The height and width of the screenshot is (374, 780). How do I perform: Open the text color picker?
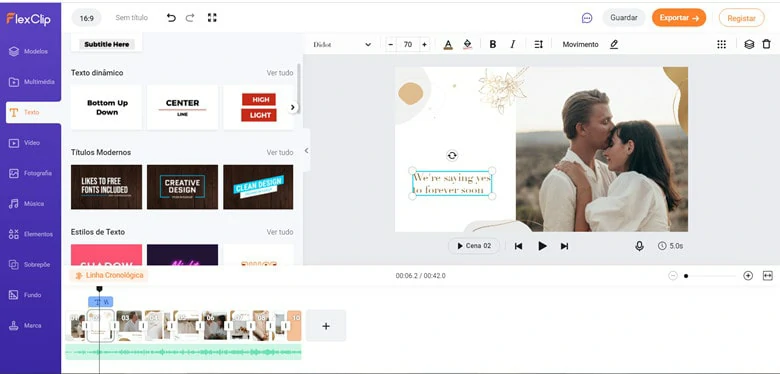coord(448,44)
